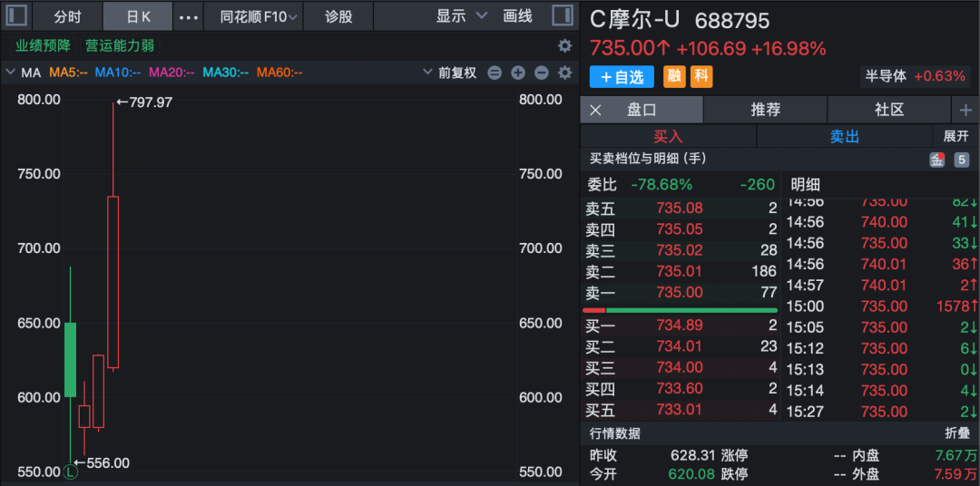Collapse the MA indicator chevron
Viewport: 980px width, 486px height.
(x=10, y=73)
